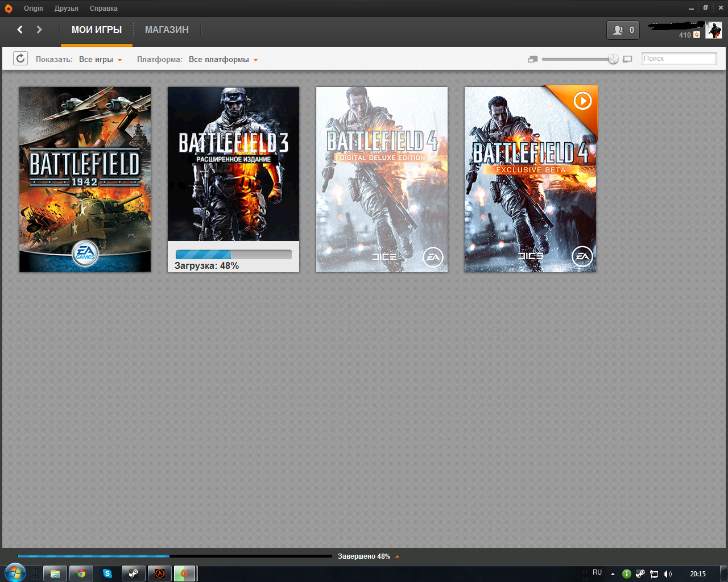728x582 pixels.
Task: Click play icon on Battlefield 4 Beta
Action: coord(582,101)
